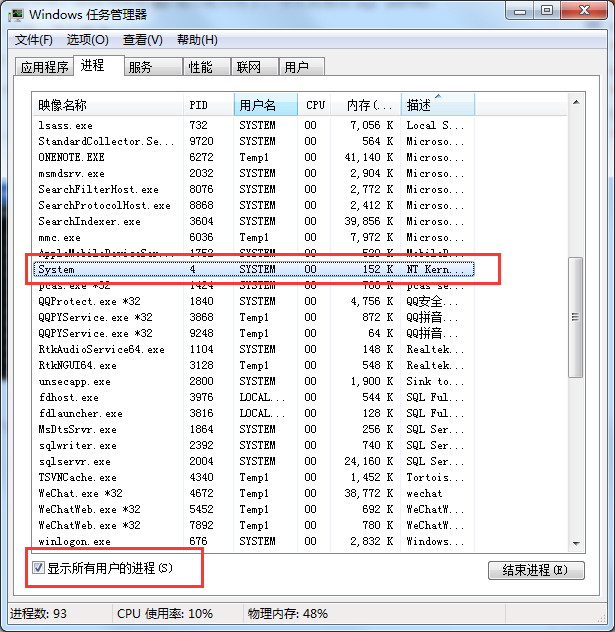Switch to the 用户 tab
The height and width of the screenshot is (632, 615).
(302, 67)
